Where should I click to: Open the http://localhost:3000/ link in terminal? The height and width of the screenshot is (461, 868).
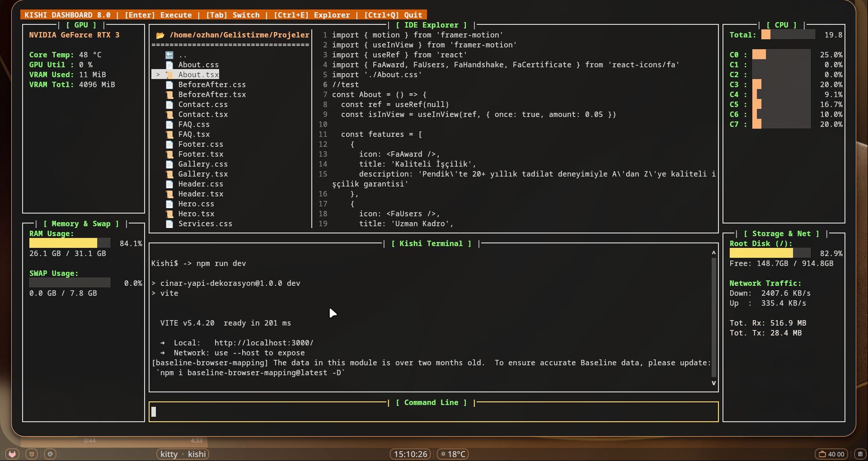coord(264,343)
